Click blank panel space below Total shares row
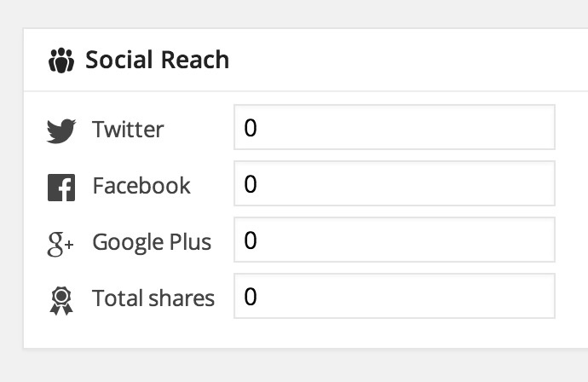 click(298, 334)
